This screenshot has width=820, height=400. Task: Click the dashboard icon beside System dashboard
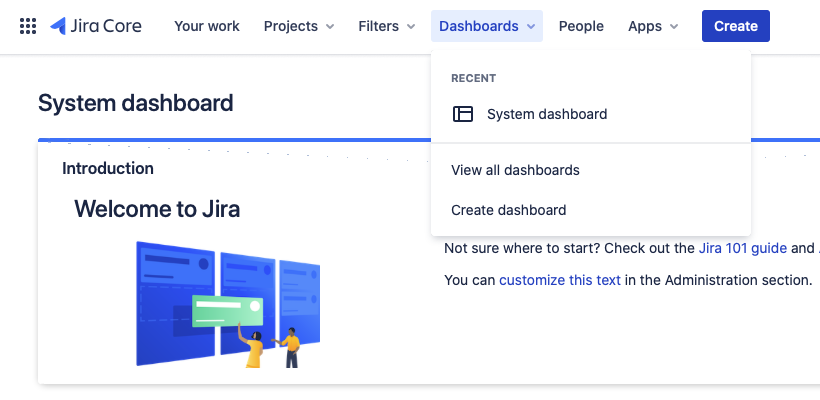tap(463, 114)
